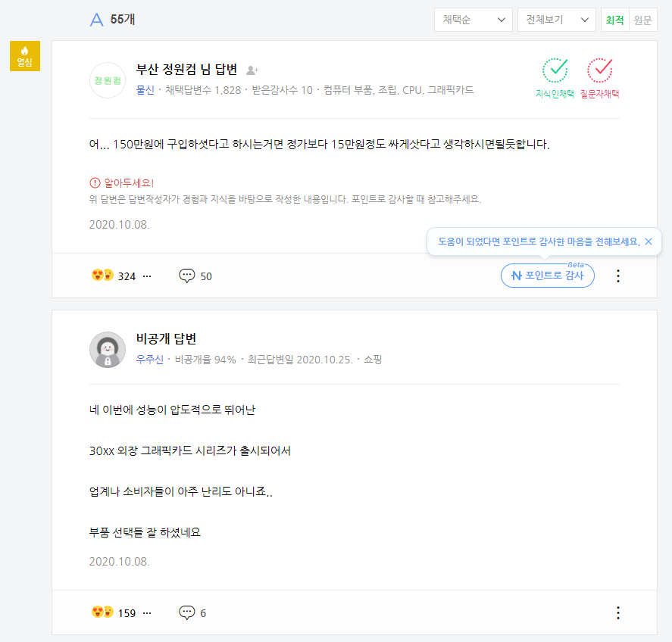
Task: Click the 포인트로 감사 button
Action: [547, 276]
